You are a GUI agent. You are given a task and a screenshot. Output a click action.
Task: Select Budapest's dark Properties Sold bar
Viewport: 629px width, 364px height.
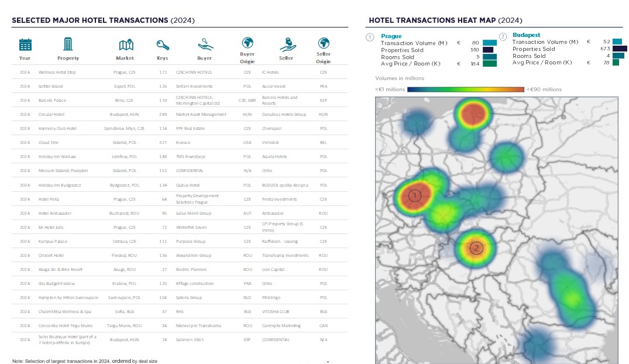[x=620, y=49]
